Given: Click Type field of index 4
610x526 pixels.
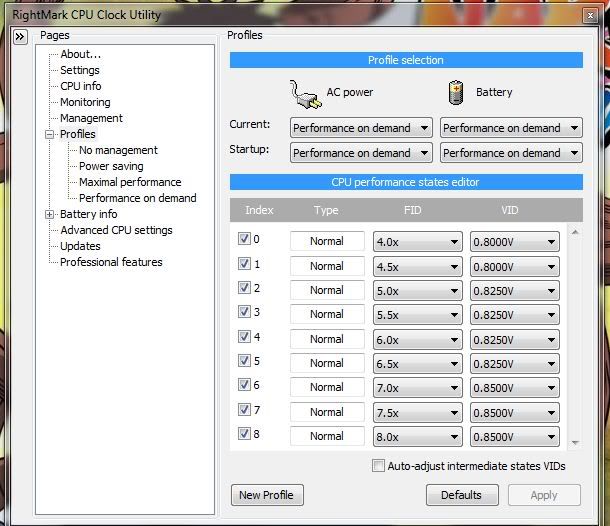Looking at the screenshot, I should tap(327, 339).
